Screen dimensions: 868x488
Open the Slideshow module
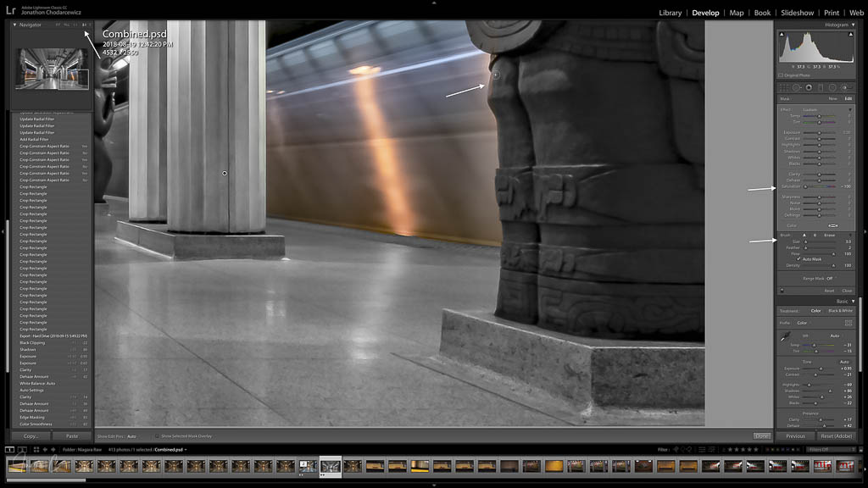[x=797, y=13]
